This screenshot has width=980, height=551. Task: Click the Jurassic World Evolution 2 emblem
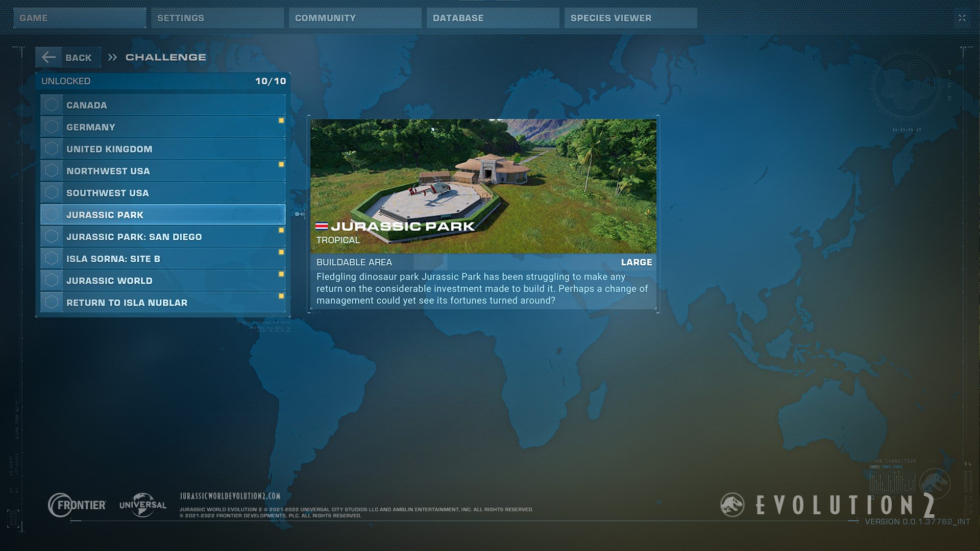(x=732, y=505)
